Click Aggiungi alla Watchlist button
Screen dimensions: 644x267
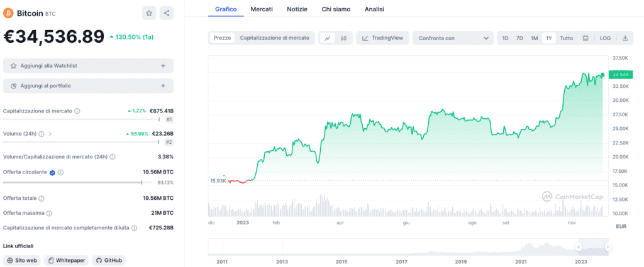click(x=88, y=65)
